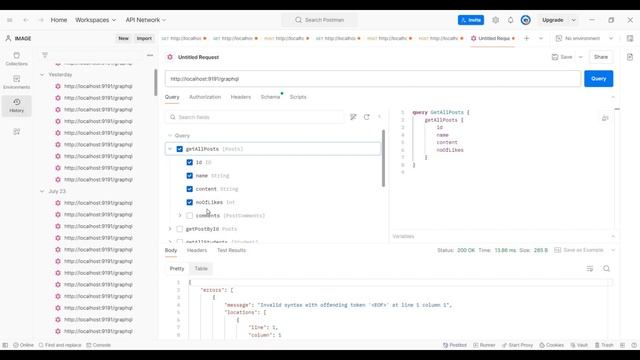
Task: Open the Environments sidebar panel
Action: click(16, 82)
